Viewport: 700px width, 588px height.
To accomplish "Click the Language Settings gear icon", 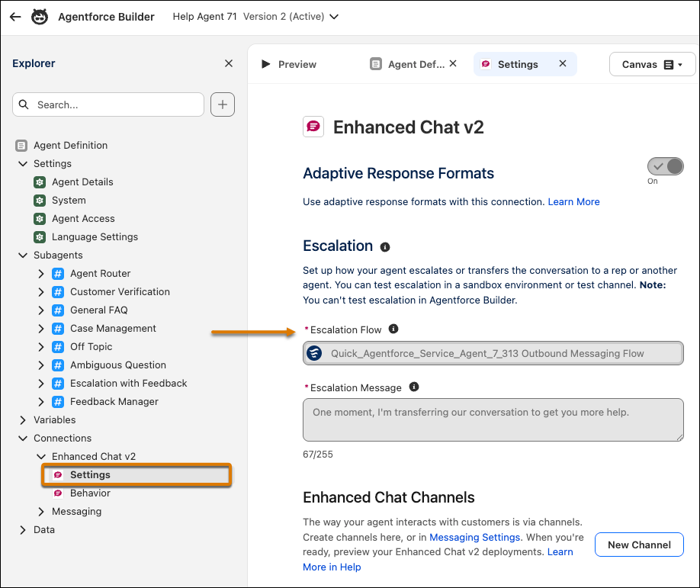I will (40, 237).
